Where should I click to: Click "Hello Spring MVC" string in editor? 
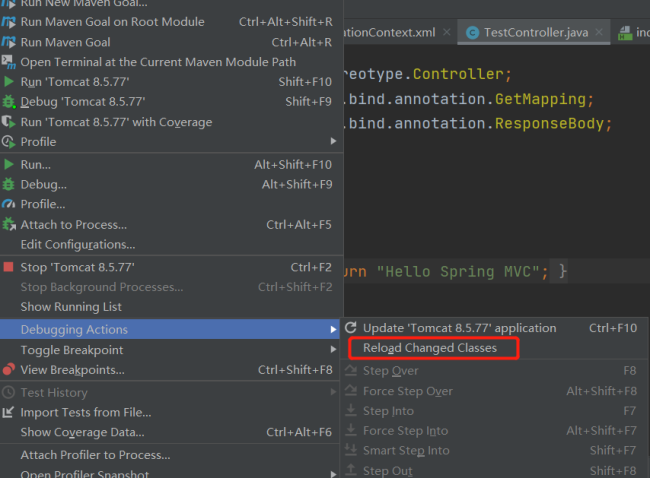pyautogui.click(x=458, y=272)
